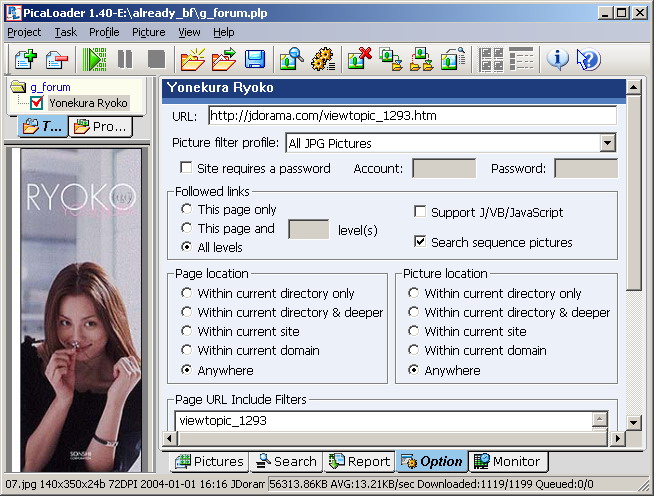Click the delete picture red X icon
Viewport: 654px width, 496px height.
[359, 59]
